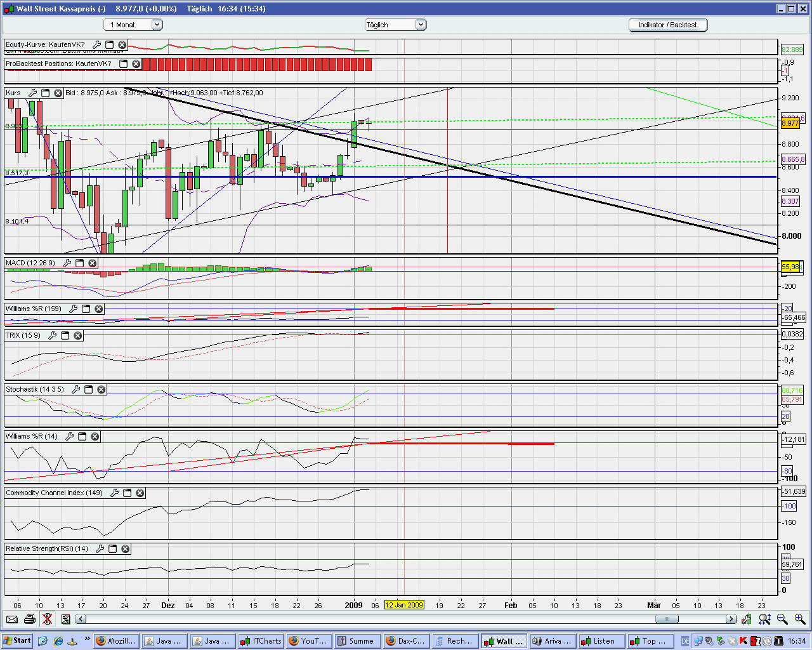The height and width of the screenshot is (650, 812).
Task: Configure MACD (12 26 9) with wrench icon
Action: 67,263
